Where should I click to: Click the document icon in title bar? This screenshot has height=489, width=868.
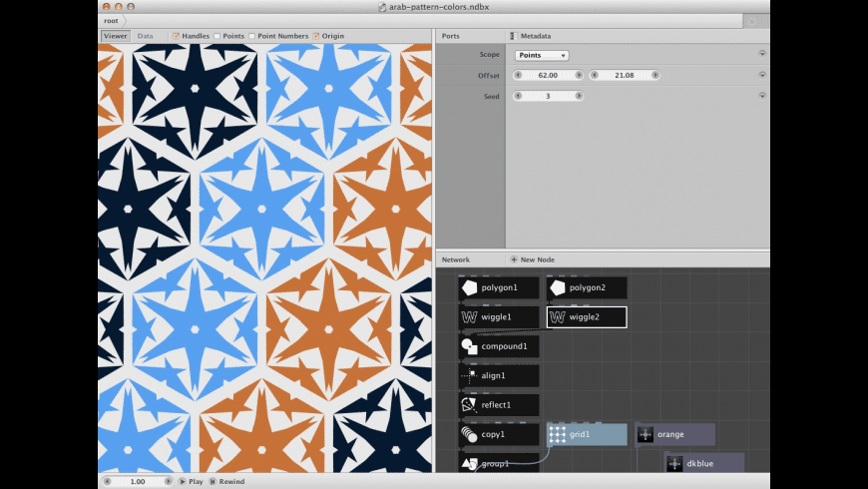tap(382, 7)
